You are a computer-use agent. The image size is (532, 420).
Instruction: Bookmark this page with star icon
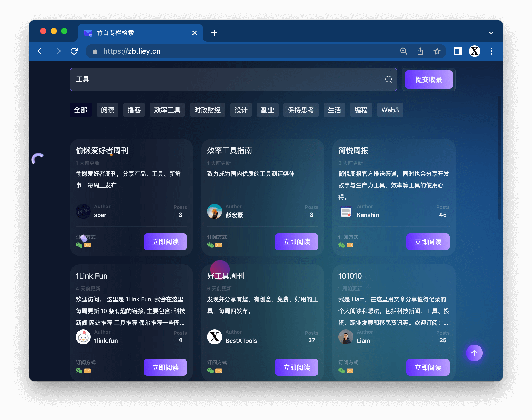[x=437, y=51]
